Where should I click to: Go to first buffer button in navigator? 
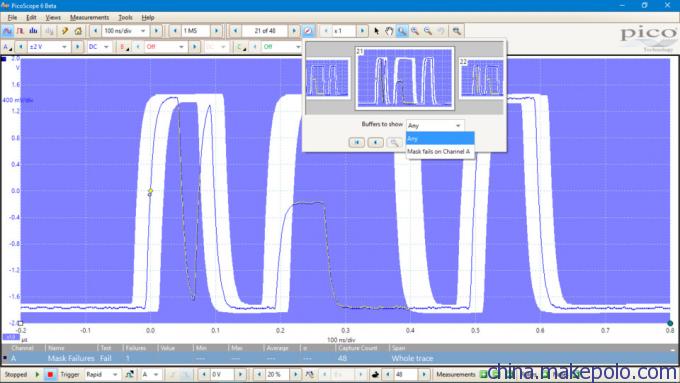(x=356, y=142)
